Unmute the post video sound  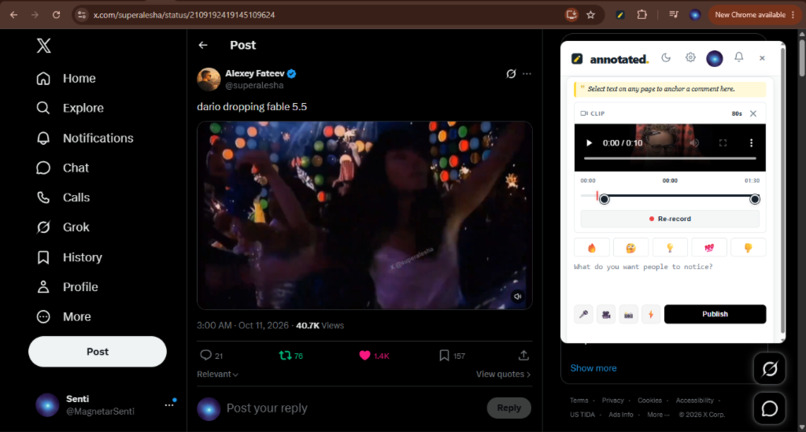coord(518,297)
